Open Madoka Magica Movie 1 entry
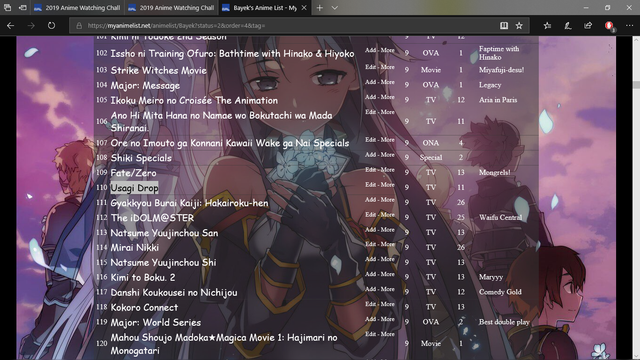This screenshot has height=360, width=640. tap(224, 344)
